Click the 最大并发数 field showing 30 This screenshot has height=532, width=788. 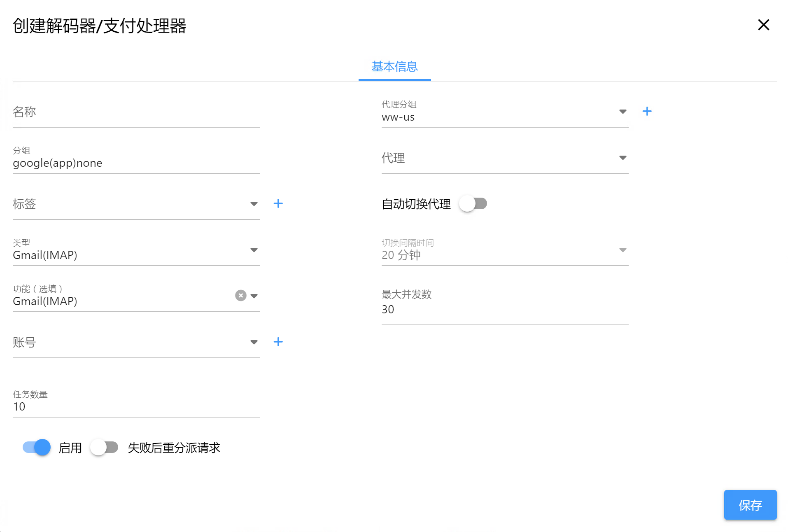[x=504, y=309]
